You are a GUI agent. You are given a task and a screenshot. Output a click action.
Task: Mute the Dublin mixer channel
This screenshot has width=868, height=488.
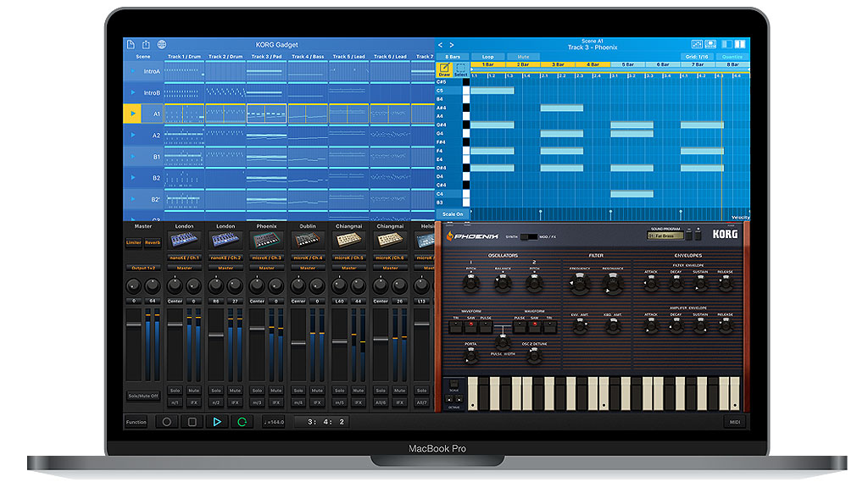317,391
